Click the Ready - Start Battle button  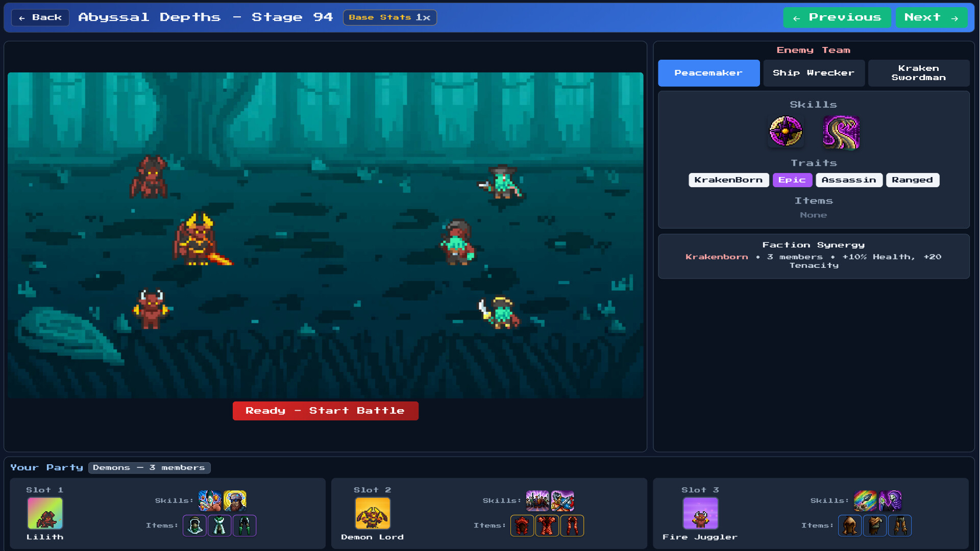[325, 410]
